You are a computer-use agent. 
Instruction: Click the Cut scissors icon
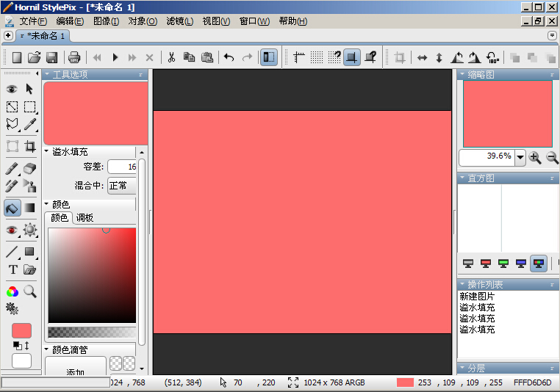[171, 57]
